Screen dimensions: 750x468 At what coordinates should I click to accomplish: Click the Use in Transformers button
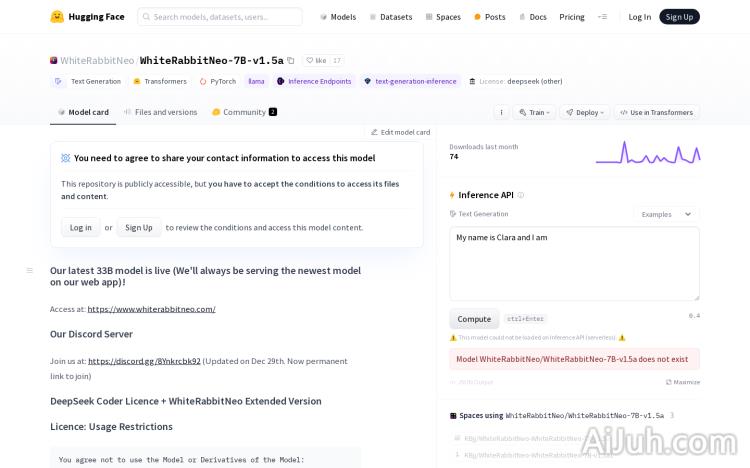(x=657, y=112)
